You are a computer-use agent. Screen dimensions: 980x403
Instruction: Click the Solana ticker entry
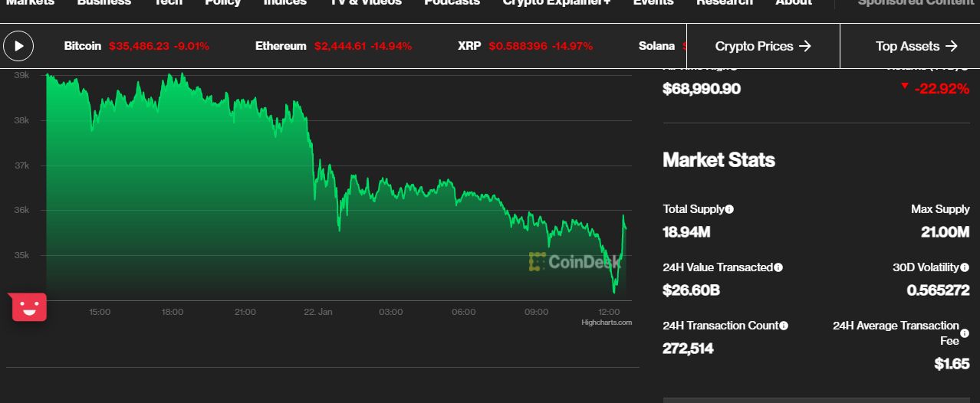click(x=661, y=46)
